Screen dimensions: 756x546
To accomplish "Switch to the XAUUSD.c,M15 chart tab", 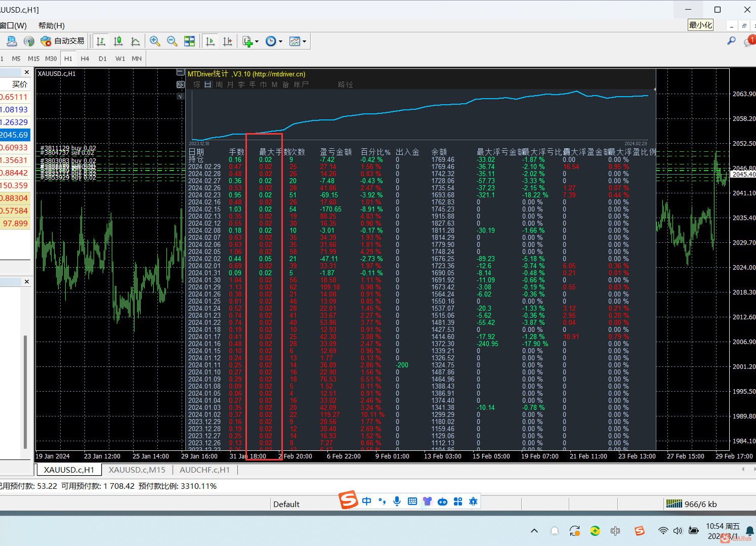I will coord(137,470).
